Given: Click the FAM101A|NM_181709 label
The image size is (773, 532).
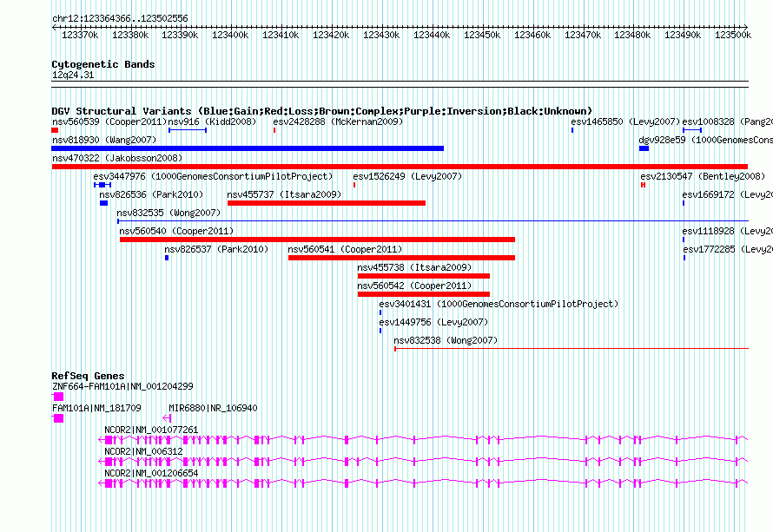Looking at the screenshot, I should tap(96, 409).
